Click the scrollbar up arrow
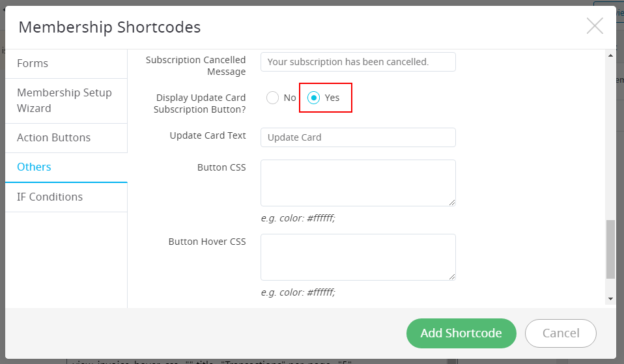This screenshot has width=624, height=364. (x=610, y=55)
